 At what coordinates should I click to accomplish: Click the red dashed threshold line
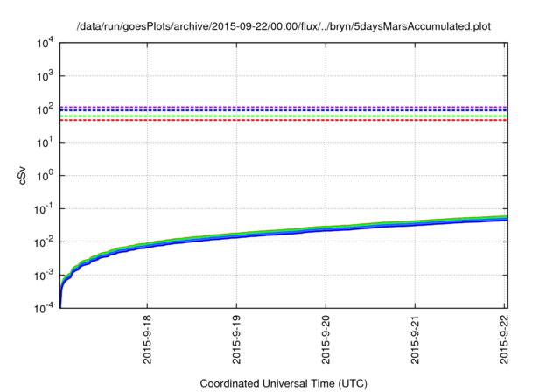(283, 121)
